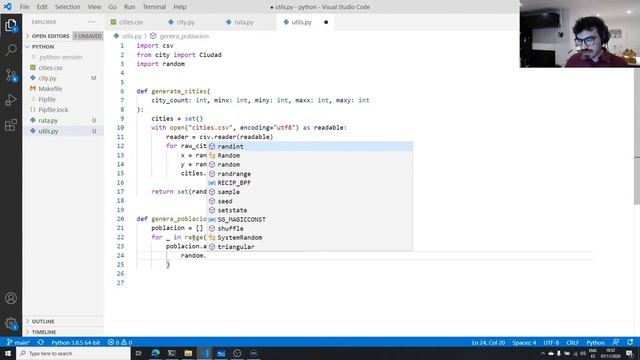Click the synchronize changes icon in status bar
The height and width of the screenshot is (360, 640).
(x=41, y=342)
